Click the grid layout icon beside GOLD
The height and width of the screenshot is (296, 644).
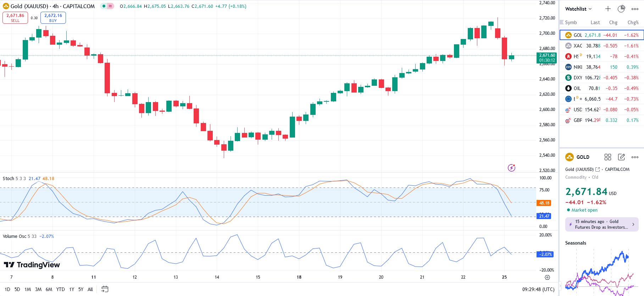point(608,157)
